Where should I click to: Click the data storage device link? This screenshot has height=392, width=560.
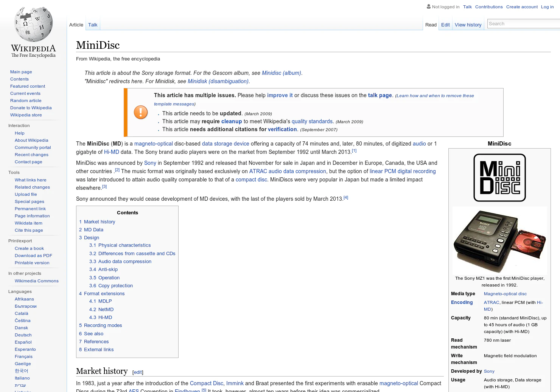[226, 144]
